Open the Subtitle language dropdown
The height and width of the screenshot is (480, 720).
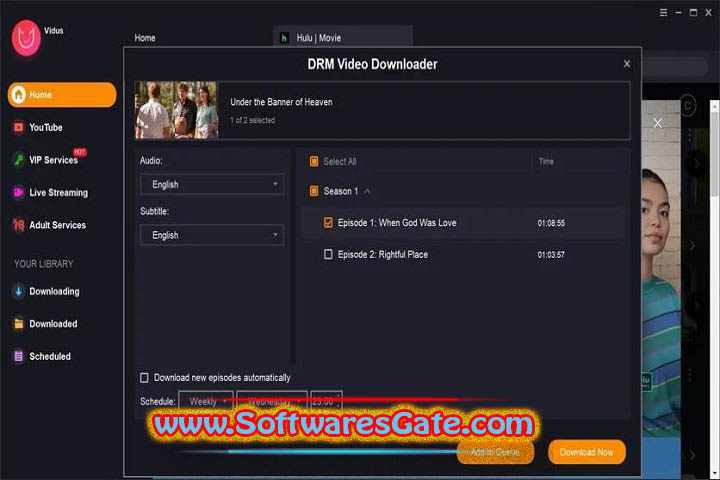click(x=212, y=235)
